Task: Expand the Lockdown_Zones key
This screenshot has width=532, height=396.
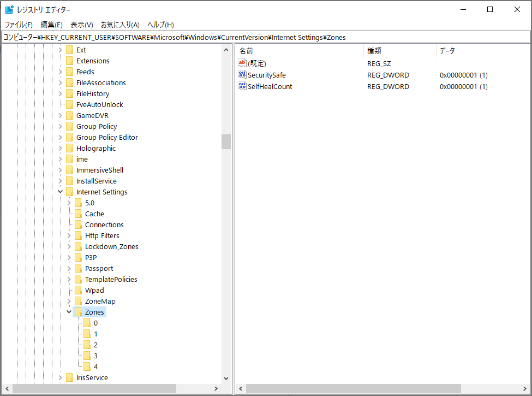Action: [x=69, y=246]
